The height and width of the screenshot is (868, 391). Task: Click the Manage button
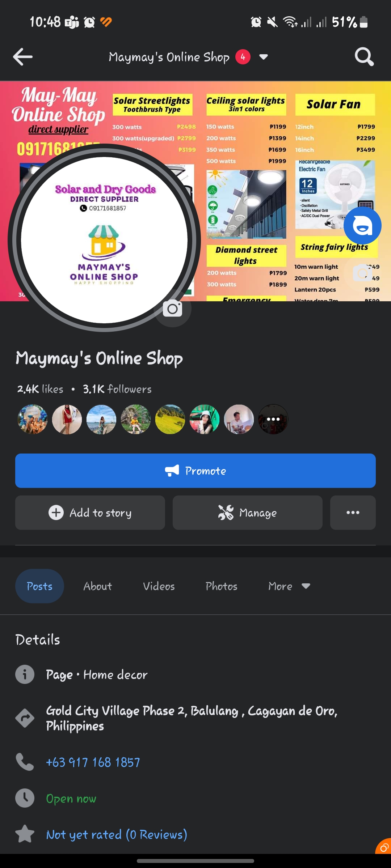248,512
